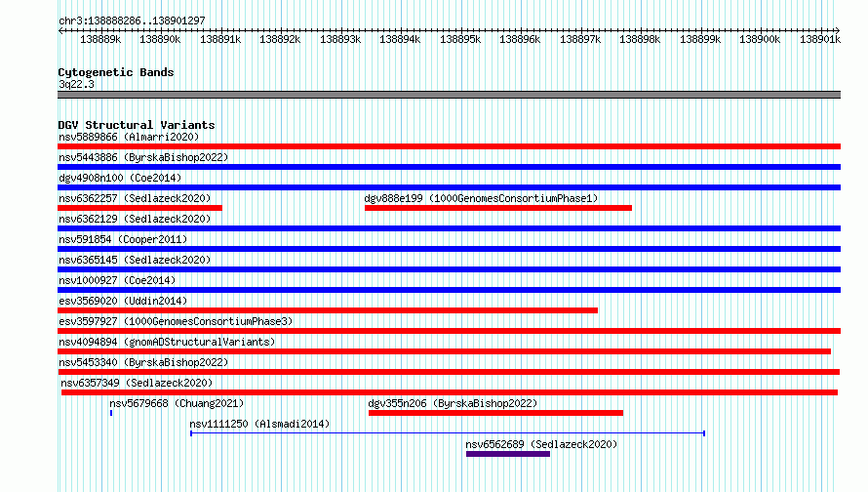Click the 138900k ruler label
Image resolution: width=868 pixels, height=492 pixels.
tap(760, 39)
